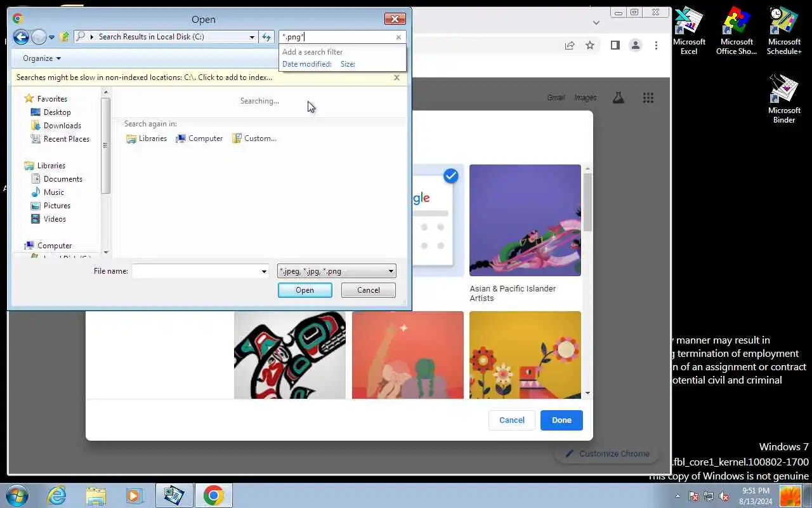Toggle Chrome's side panel icon
This screenshot has height=508, width=812.
tap(615, 45)
